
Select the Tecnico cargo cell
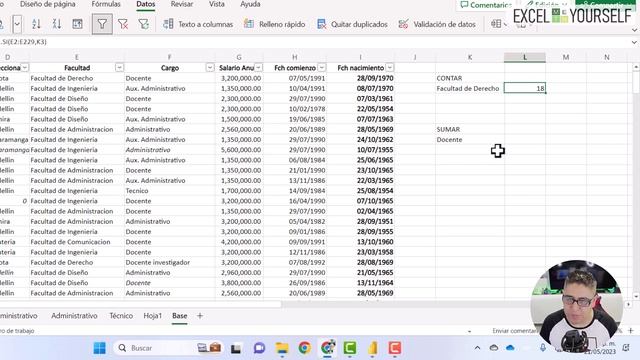[x=170, y=191]
